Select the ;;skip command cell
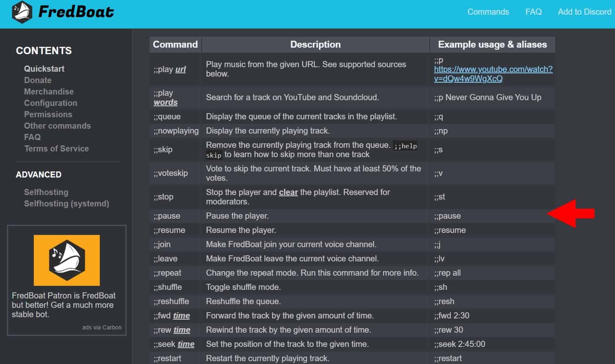The height and width of the screenshot is (364, 615). tap(176, 149)
